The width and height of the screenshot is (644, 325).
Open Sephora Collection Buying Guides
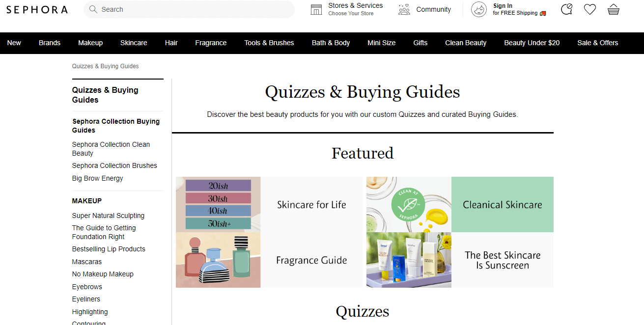point(116,126)
